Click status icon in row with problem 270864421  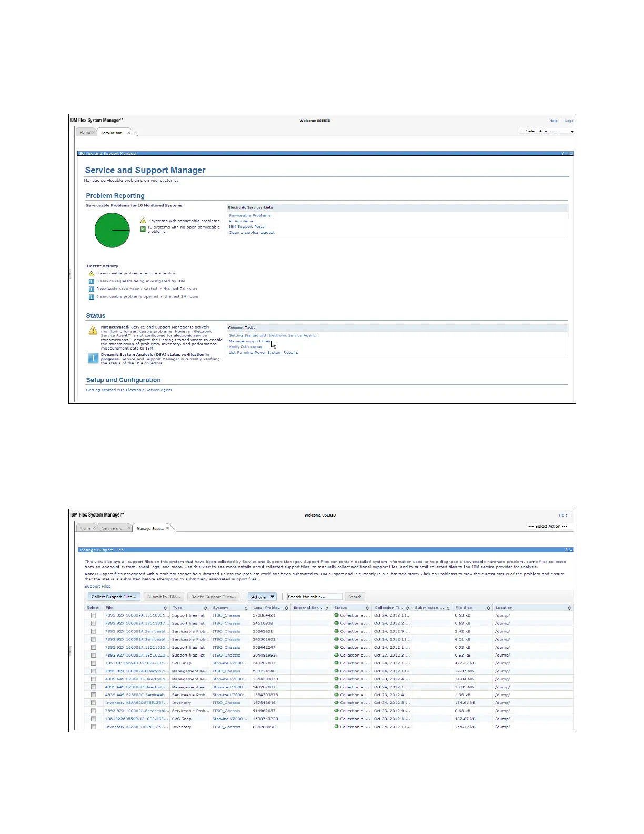tap(336, 615)
